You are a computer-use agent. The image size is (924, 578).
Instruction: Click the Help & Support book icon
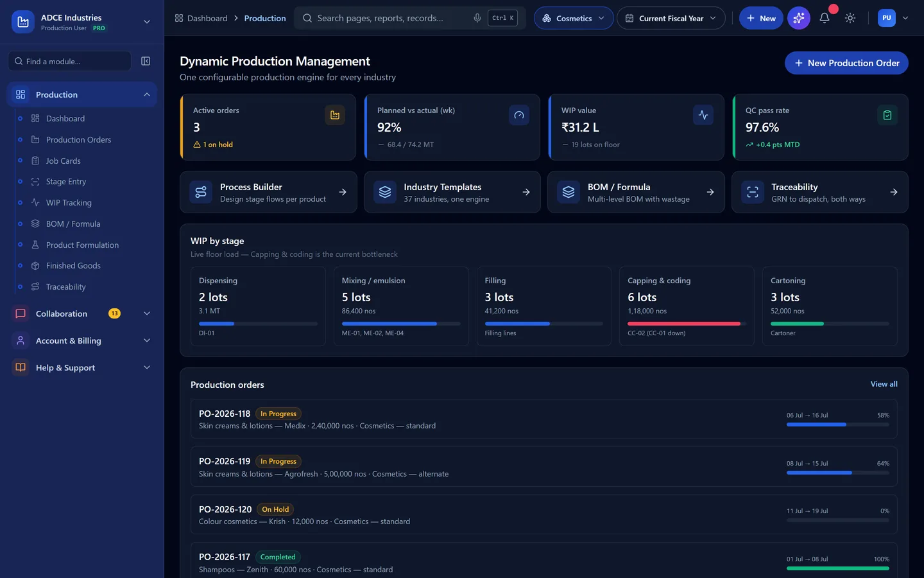[x=21, y=367]
